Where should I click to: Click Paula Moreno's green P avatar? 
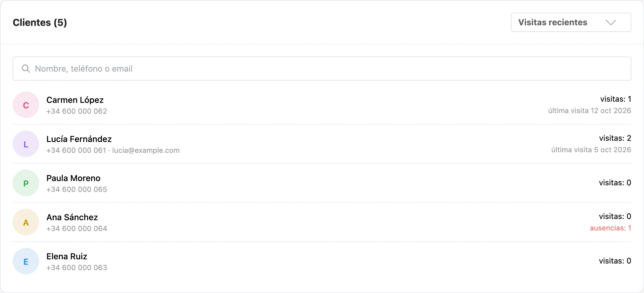[x=26, y=183]
